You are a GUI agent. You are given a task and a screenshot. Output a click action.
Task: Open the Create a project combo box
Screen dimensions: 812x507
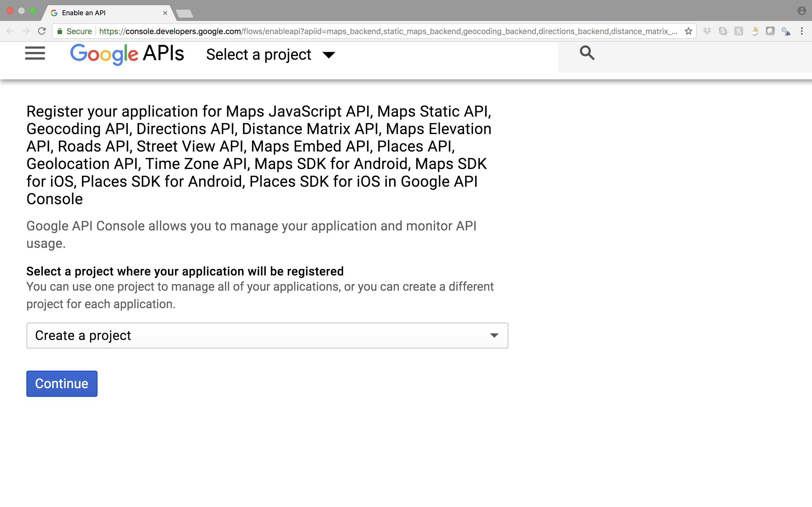[267, 335]
